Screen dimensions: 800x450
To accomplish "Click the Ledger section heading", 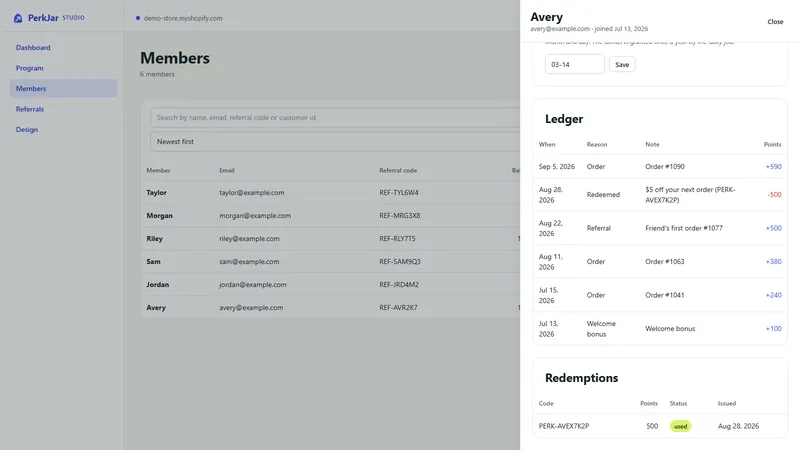I will point(564,119).
